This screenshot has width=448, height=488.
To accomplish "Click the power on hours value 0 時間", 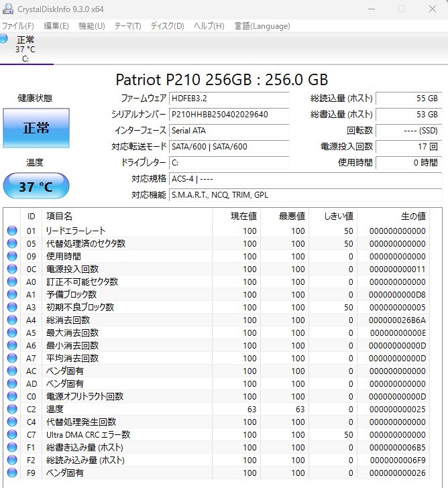I will 409,162.
